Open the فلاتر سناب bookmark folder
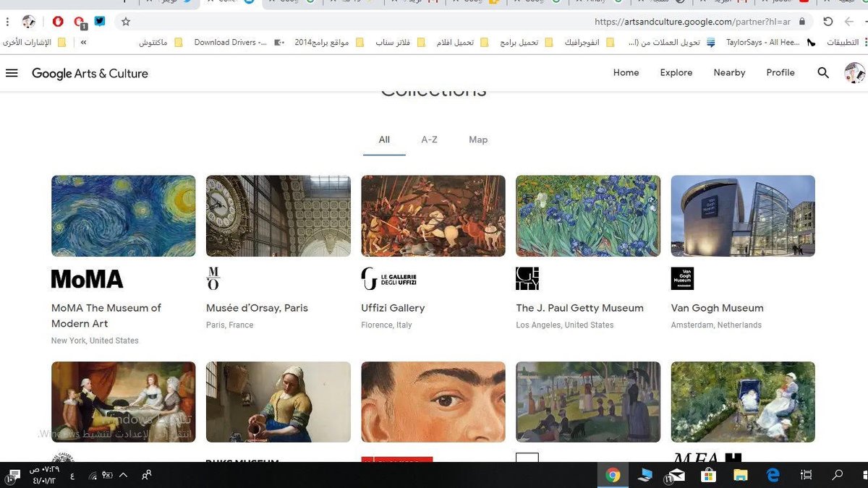The image size is (868, 488). coord(400,43)
